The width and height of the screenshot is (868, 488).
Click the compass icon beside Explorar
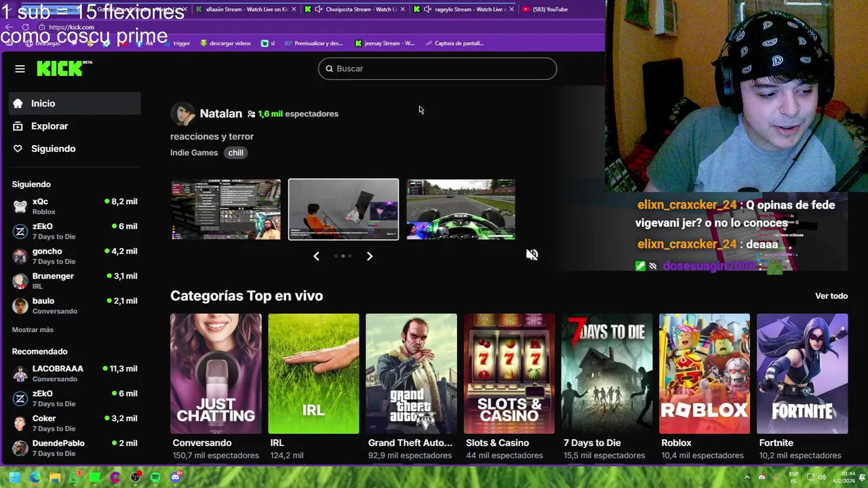(18, 126)
